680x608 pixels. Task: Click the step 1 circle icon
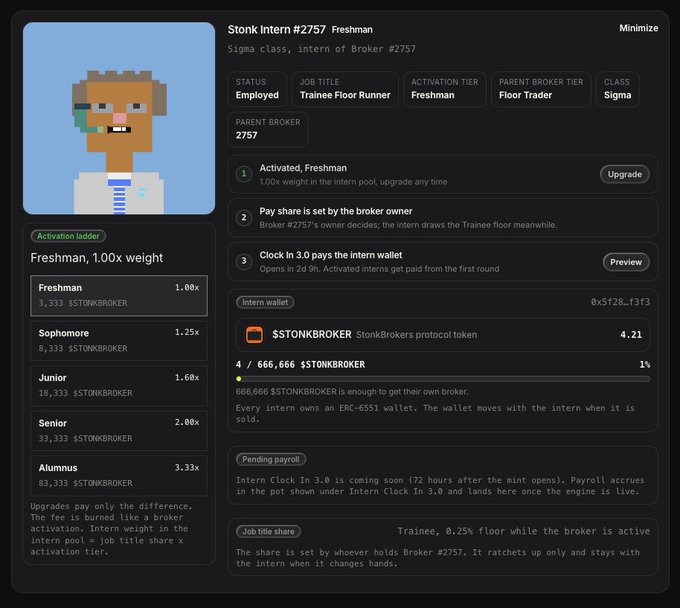244,174
